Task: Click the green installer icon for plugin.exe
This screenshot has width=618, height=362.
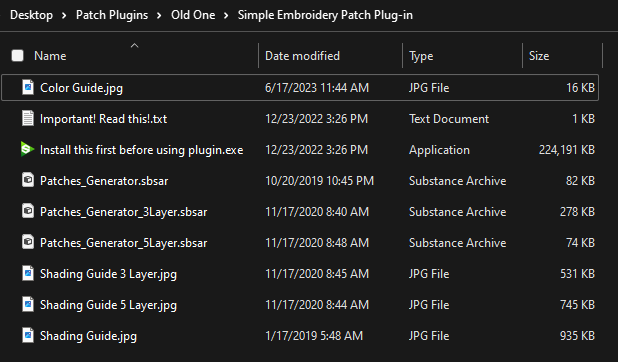Action: [27, 149]
